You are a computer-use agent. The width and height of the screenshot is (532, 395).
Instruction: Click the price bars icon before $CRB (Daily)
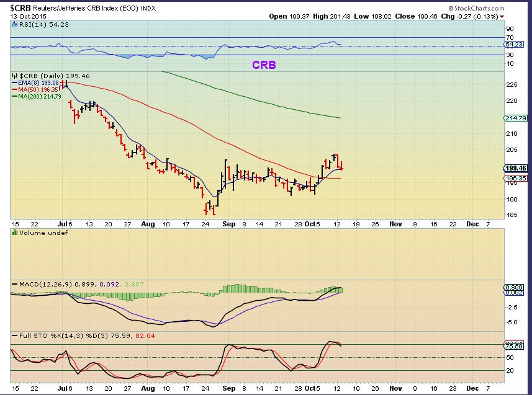(15, 76)
